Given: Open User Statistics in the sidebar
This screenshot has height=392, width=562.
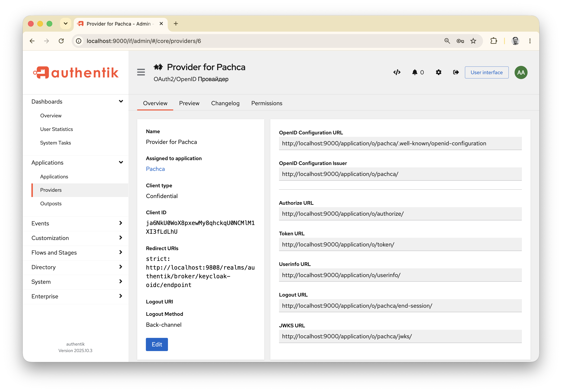Looking at the screenshot, I should (x=57, y=129).
